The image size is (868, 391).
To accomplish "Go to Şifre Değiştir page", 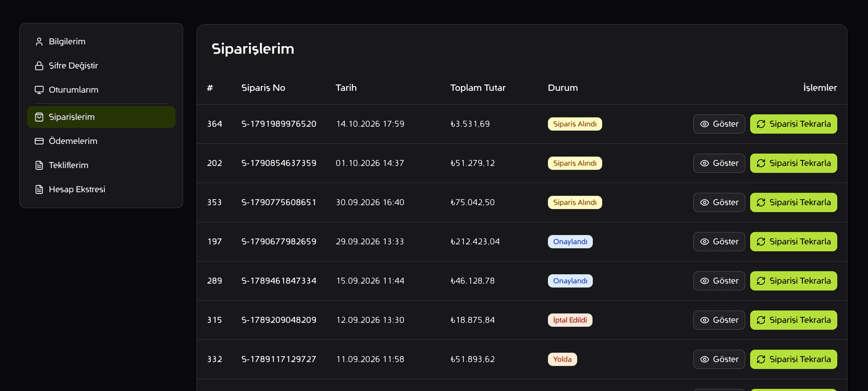I will click(101, 66).
